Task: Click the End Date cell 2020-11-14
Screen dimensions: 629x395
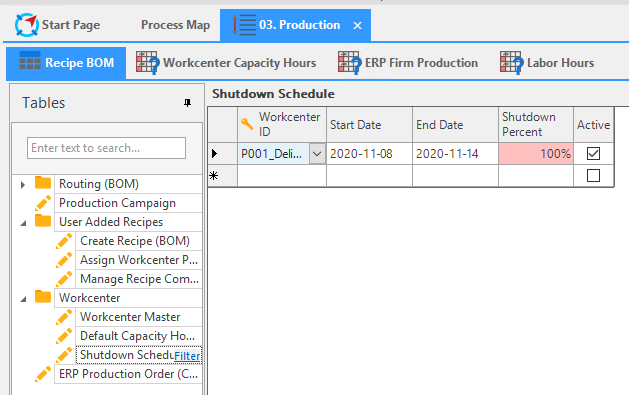Action: click(x=455, y=154)
